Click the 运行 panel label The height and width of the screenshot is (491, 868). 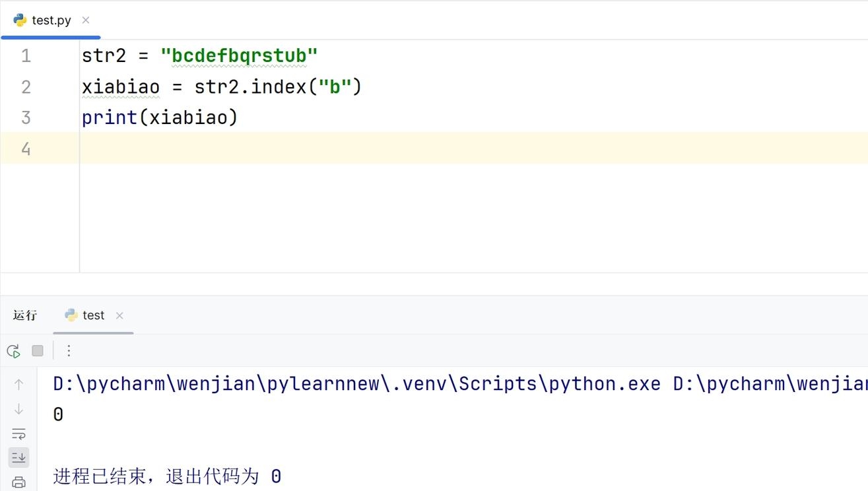pos(25,315)
